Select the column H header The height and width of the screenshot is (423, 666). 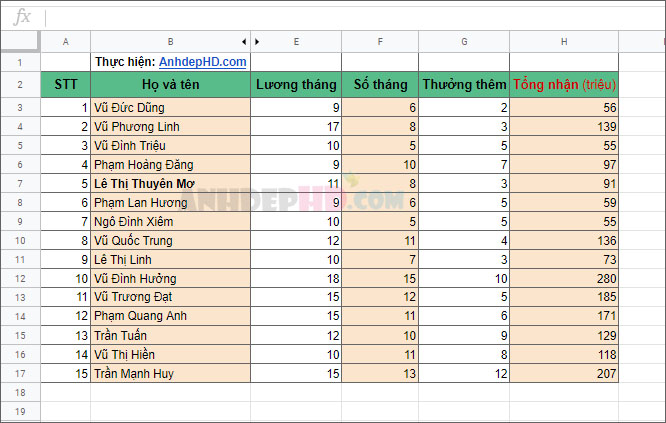[x=564, y=42]
